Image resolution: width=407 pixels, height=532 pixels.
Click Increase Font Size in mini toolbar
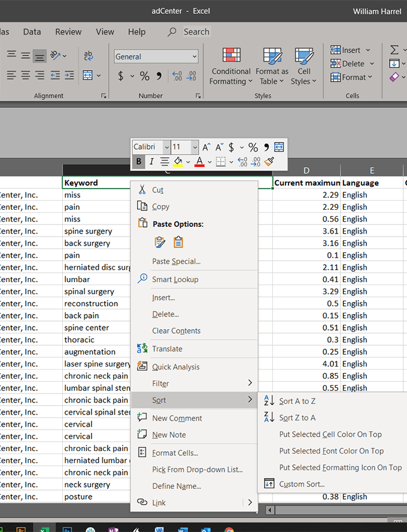point(206,147)
